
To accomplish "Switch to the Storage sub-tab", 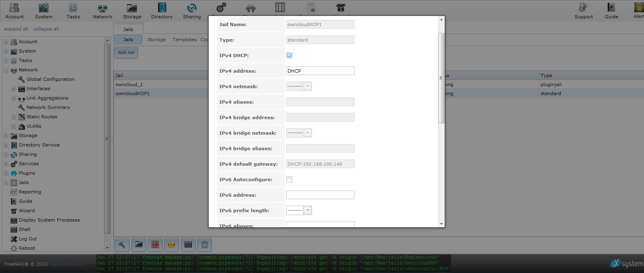I will click(156, 40).
